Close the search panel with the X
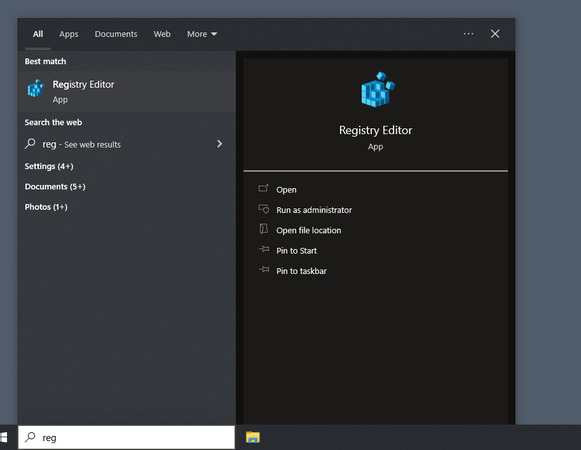The image size is (581, 450). tap(495, 34)
